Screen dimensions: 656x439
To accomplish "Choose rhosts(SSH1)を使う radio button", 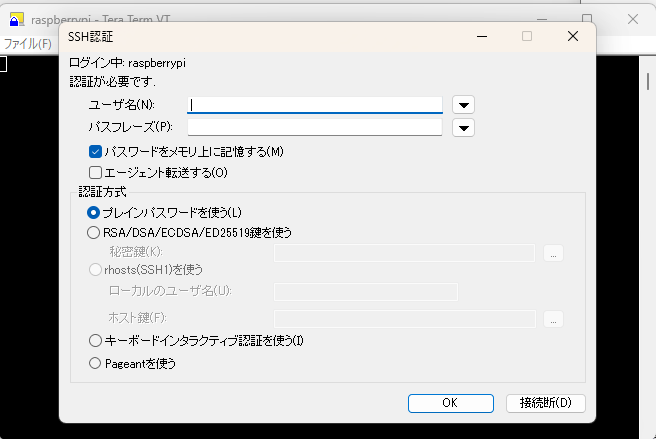I will click(x=95, y=269).
